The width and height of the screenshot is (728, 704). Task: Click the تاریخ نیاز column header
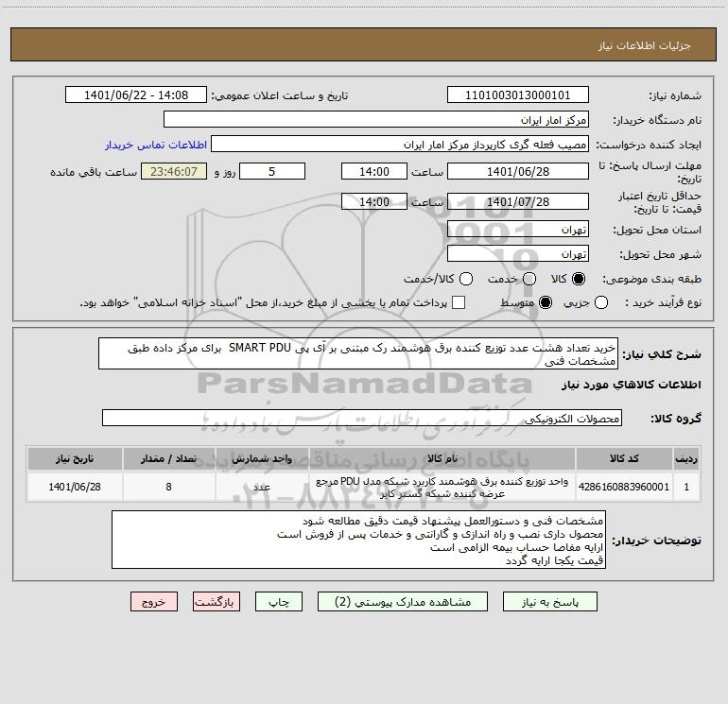click(x=75, y=458)
